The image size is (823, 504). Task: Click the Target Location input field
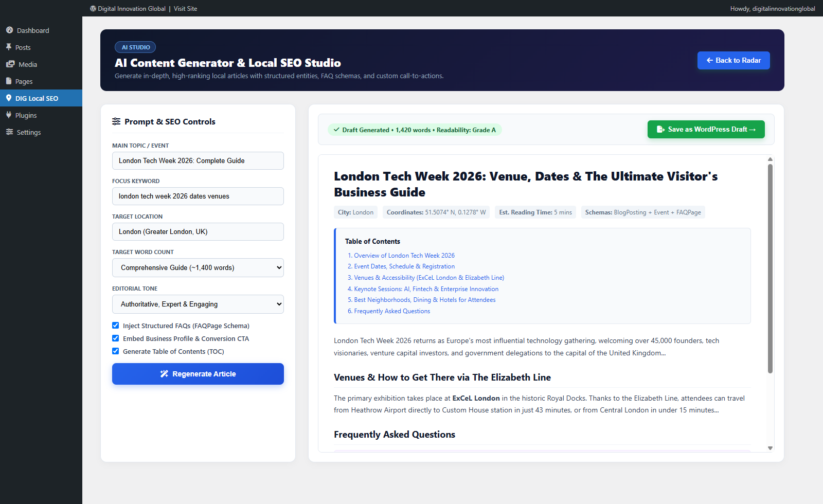(198, 231)
